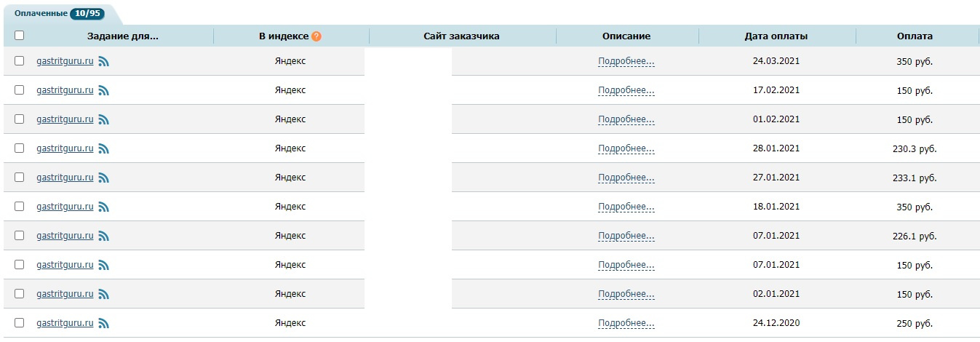Click RSS icon in the 24.03.2021 row
The height and width of the screenshot is (342, 980).
click(x=104, y=62)
